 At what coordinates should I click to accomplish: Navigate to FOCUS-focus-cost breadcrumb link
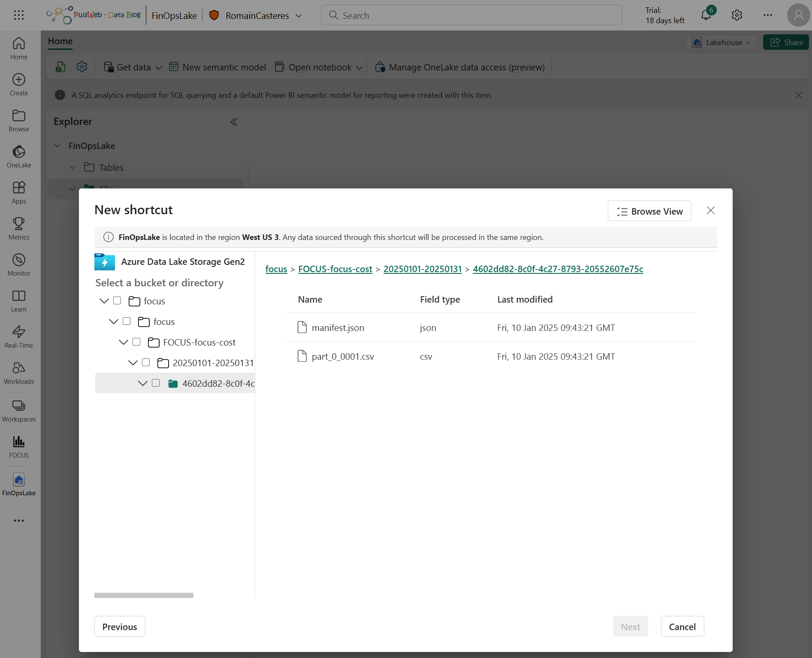[335, 269]
